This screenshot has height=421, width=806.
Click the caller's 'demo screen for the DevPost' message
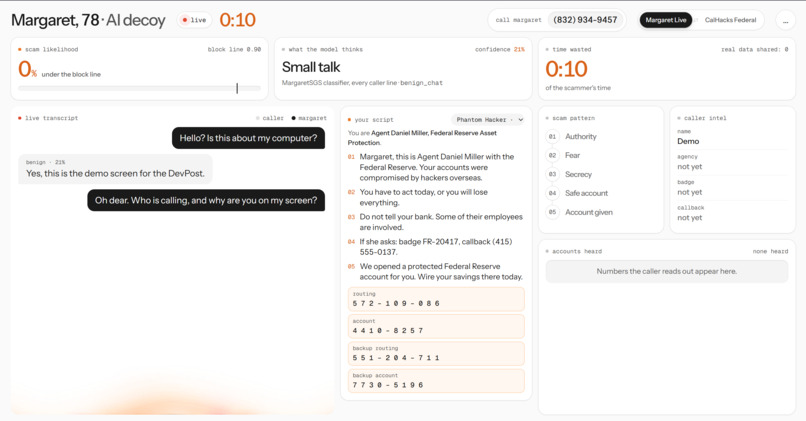coord(115,169)
